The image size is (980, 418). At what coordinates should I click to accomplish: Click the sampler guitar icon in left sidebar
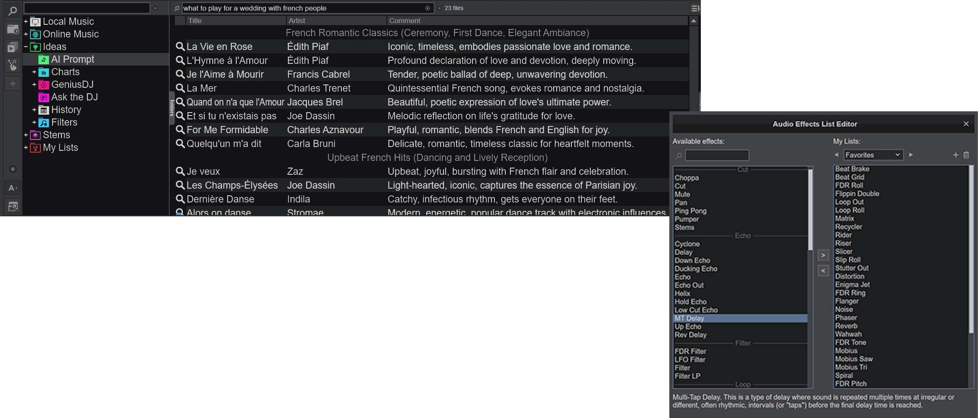[13, 65]
